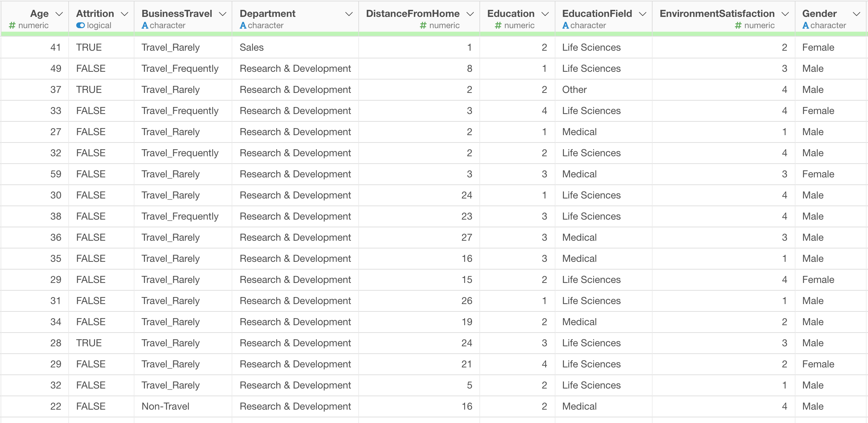This screenshot has height=423, width=868.
Task: Click the DistanceFromHome cell showing 21
Action: click(x=419, y=364)
